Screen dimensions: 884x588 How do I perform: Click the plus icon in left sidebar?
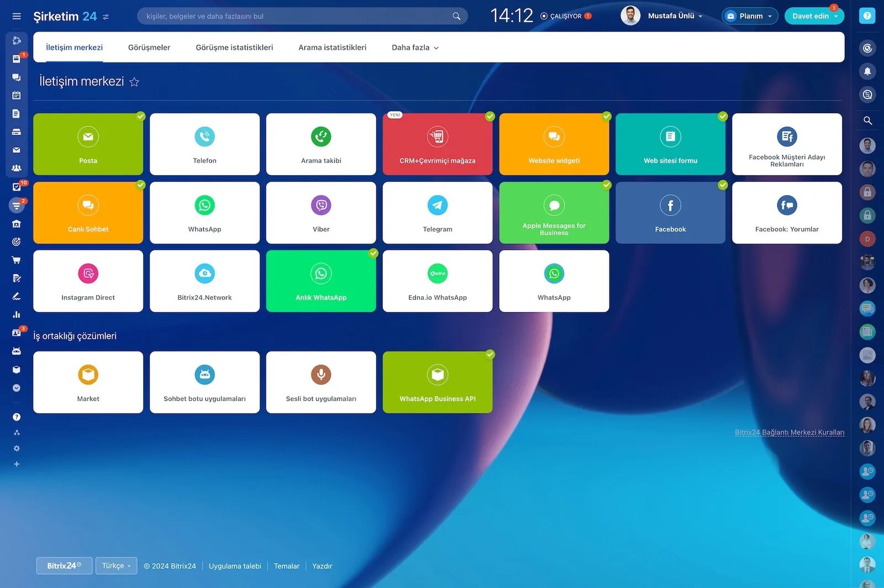pos(17,464)
